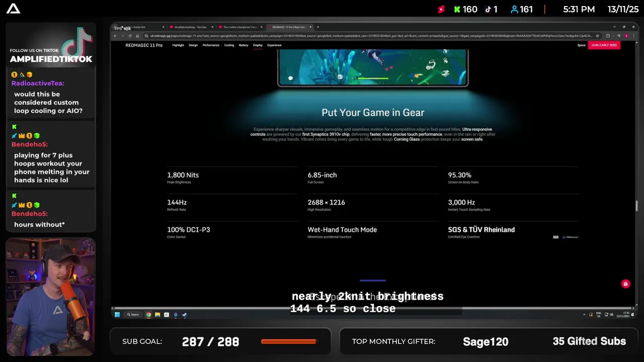Switch to the YouTube browser tab

(x=191, y=27)
